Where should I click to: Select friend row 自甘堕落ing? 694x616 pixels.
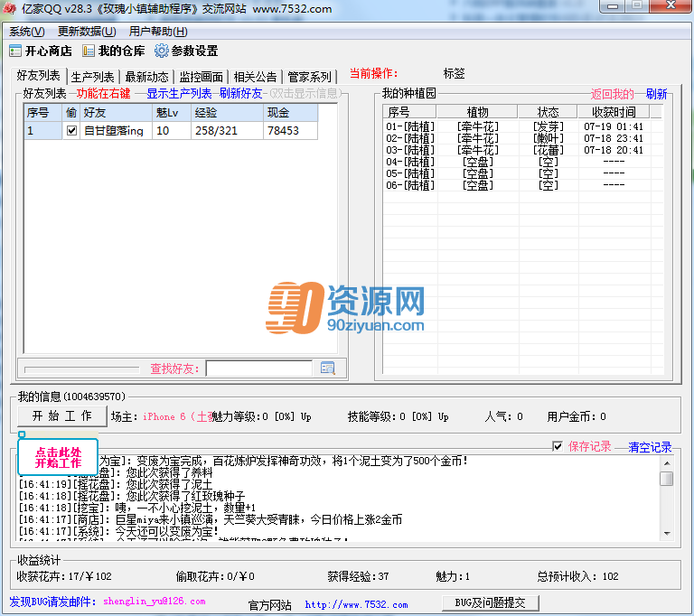click(x=171, y=131)
